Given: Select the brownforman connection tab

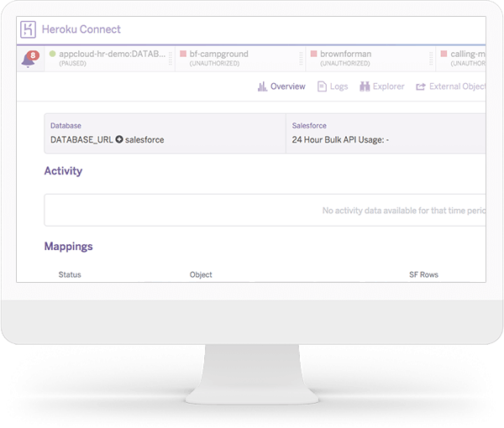Looking at the screenshot, I should (x=371, y=59).
